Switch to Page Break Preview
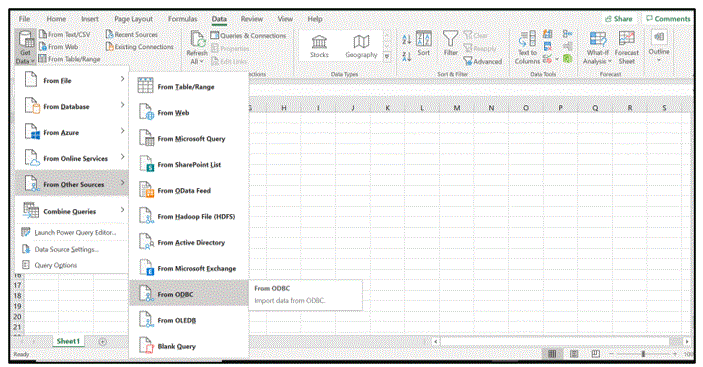The height and width of the screenshot is (367, 703). click(x=595, y=354)
